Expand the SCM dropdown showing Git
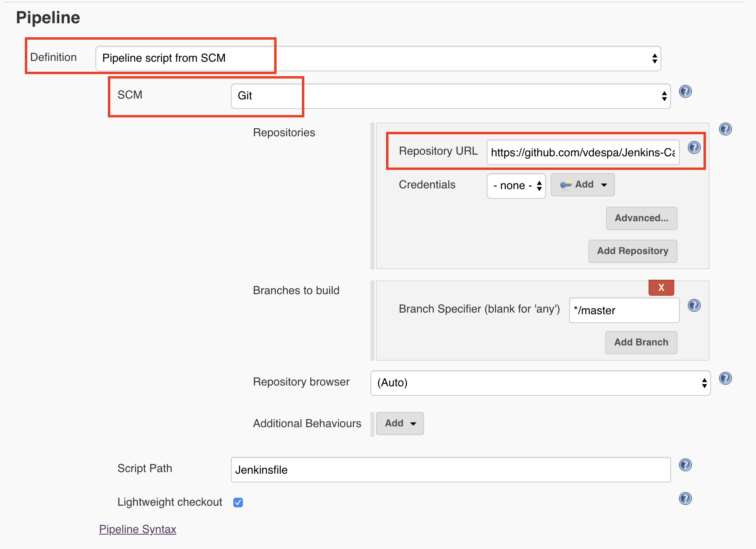 (451, 96)
